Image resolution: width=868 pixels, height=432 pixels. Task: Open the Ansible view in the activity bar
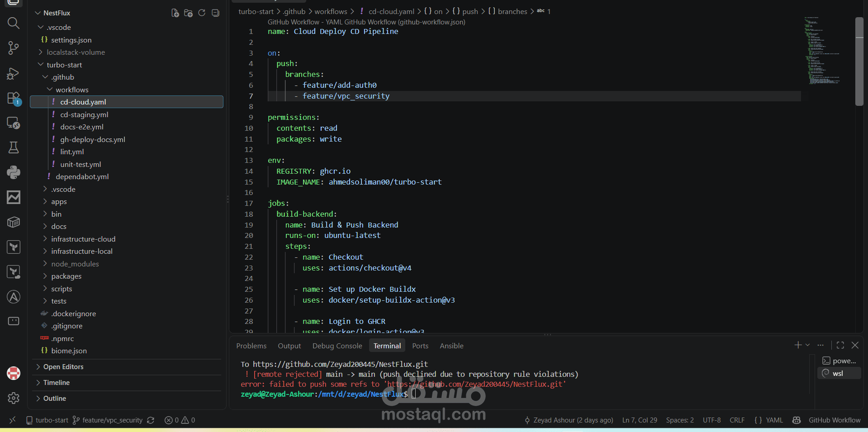(14, 297)
